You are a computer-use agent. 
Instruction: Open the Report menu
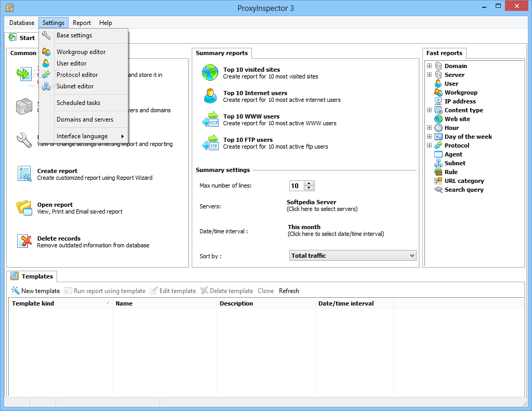(82, 23)
